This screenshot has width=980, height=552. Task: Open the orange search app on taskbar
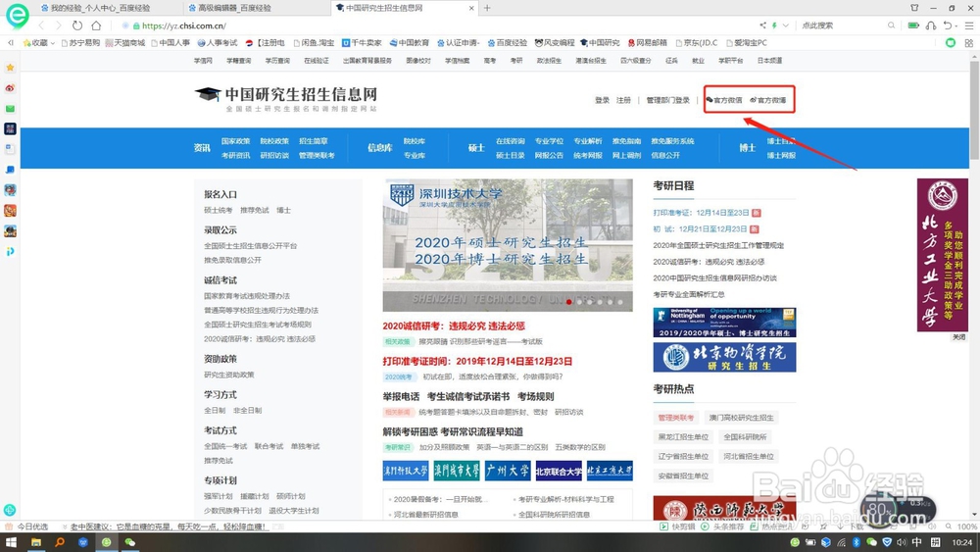pos(60,542)
